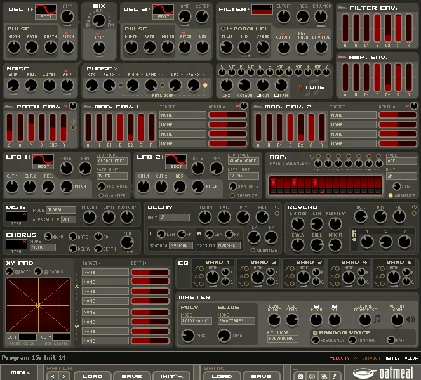Click the tuning fork icon beside Tune
The image size is (421, 380).
click(300, 87)
